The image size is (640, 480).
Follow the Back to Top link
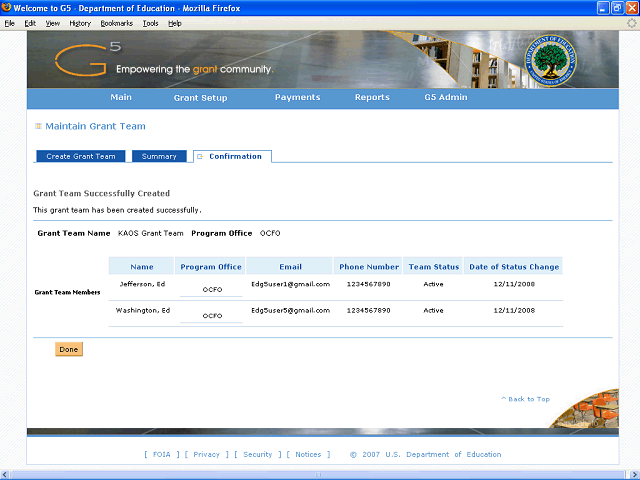point(525,399)
